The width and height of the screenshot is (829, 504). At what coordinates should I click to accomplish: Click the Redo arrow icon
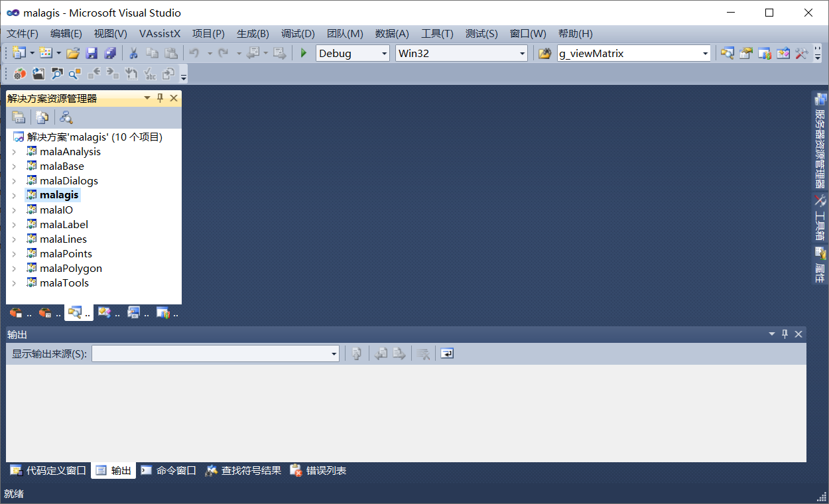point(223,53)
